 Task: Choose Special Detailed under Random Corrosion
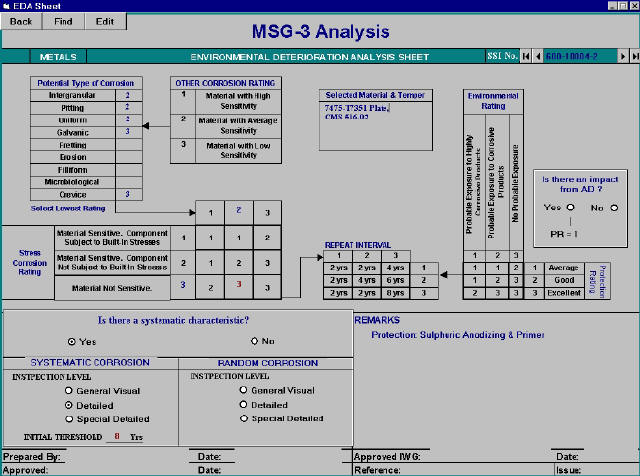point(243,418)
